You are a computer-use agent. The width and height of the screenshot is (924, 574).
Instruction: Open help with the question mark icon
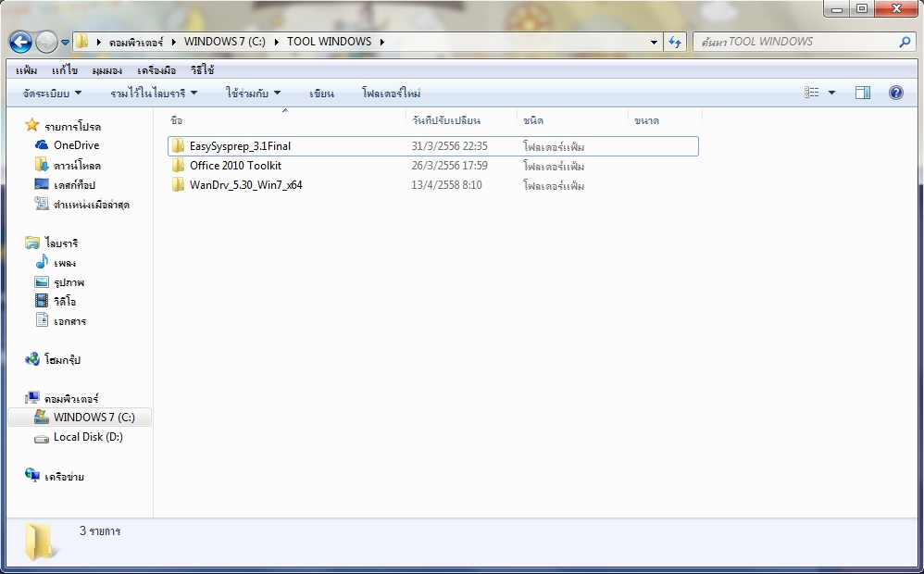pyautogui.click(x=895, y=93)
